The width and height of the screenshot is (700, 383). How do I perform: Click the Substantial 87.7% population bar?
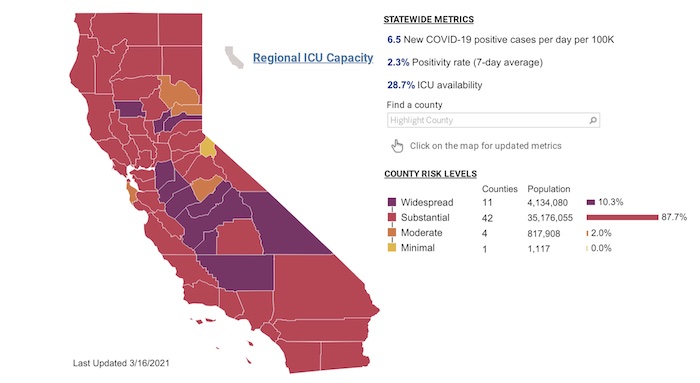click(622, 217)
